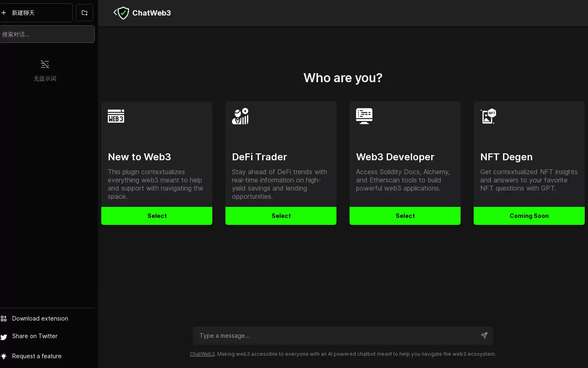The height and width of the screenshot is (368, 588).
Task: Click the WEB3 icon on first card
Action: [x=116, y=116]
